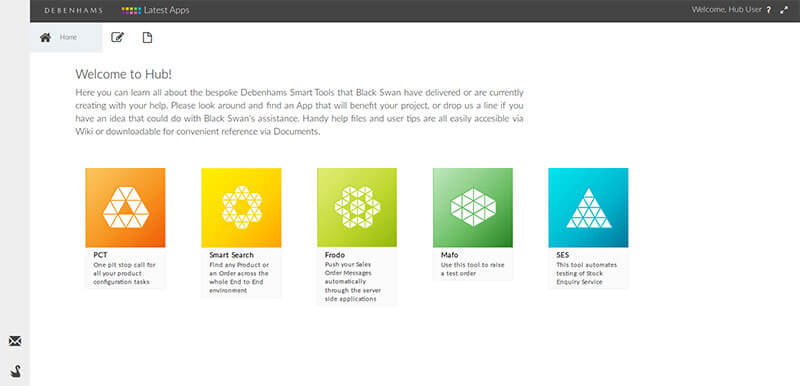Click 'One pit stop call' PCT description
This screenshot has height=386, width=800.
124,273
